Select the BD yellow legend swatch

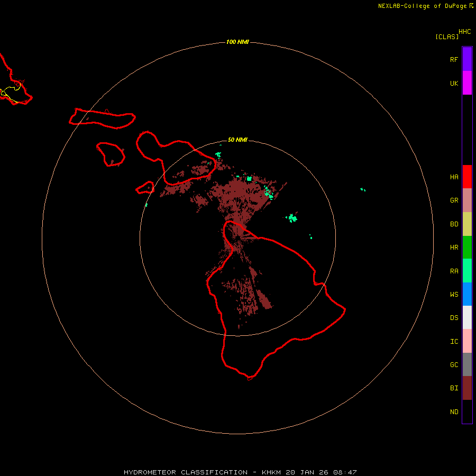pos(467,224)
